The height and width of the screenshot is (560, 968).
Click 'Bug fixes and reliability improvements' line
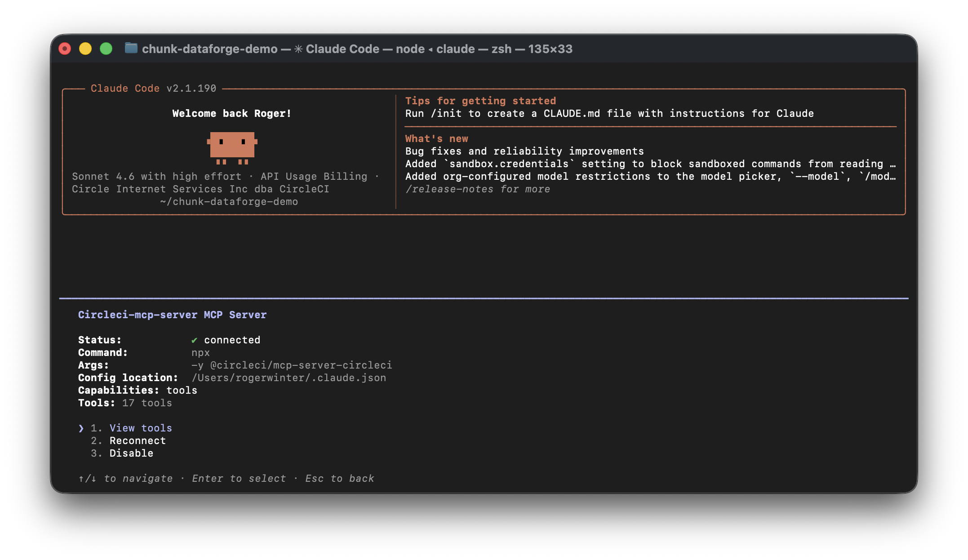click(524, 151)
